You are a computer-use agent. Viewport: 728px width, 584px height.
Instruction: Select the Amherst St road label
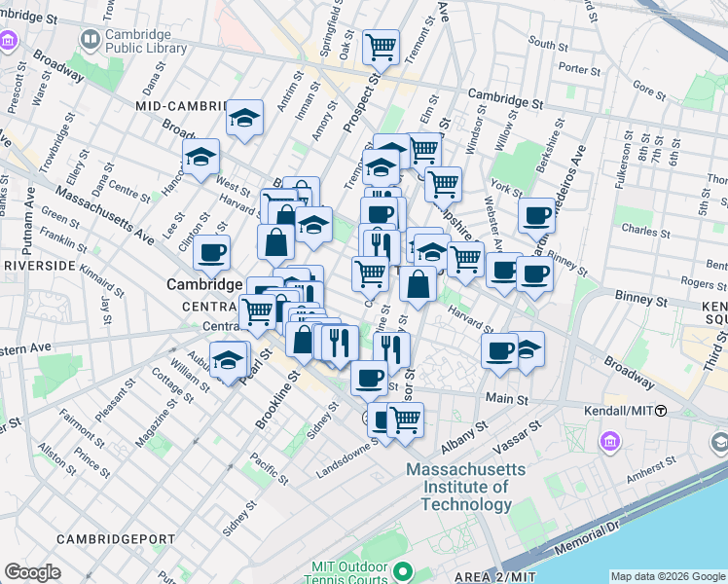[x=651, y=470]
